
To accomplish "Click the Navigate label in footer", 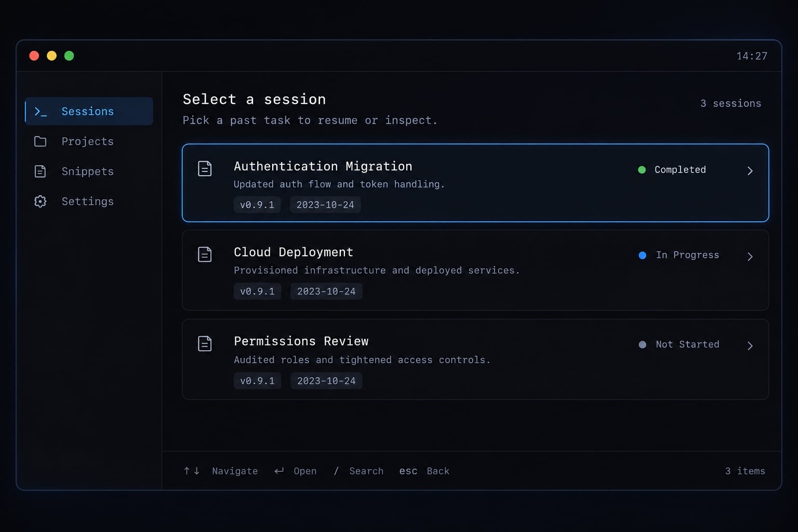I will [x=235, y=471].
